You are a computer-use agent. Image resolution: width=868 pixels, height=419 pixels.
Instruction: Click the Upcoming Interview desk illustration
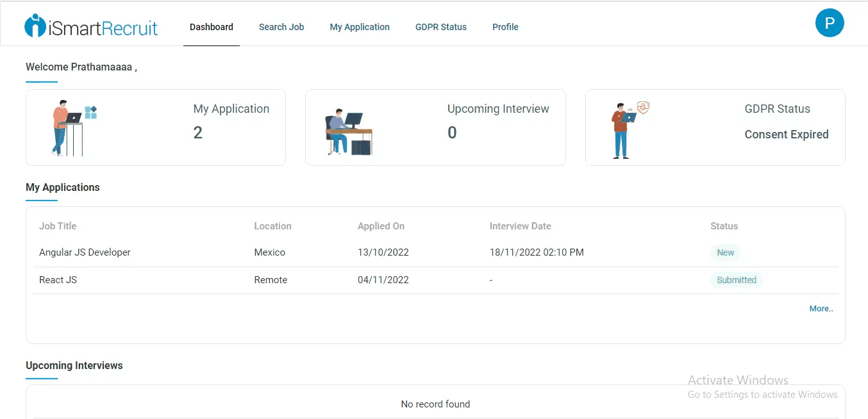click(x=348, y=132)
